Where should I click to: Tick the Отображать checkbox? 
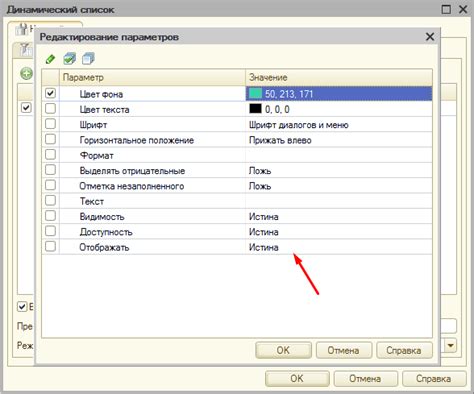coord(50,247)
